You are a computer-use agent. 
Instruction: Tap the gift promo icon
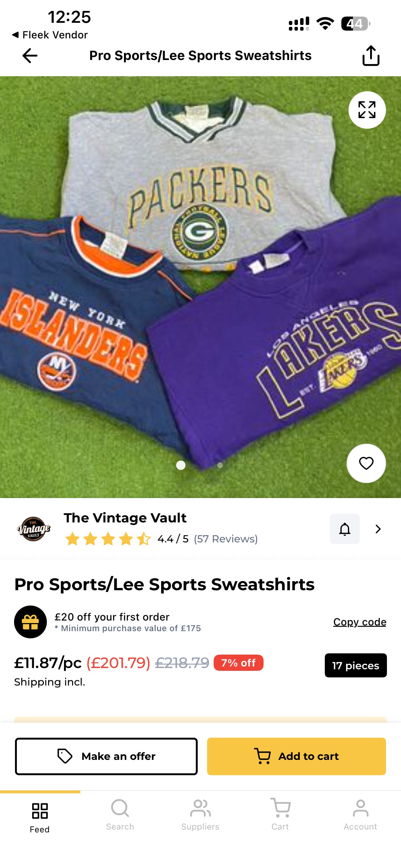pos(30,622)
